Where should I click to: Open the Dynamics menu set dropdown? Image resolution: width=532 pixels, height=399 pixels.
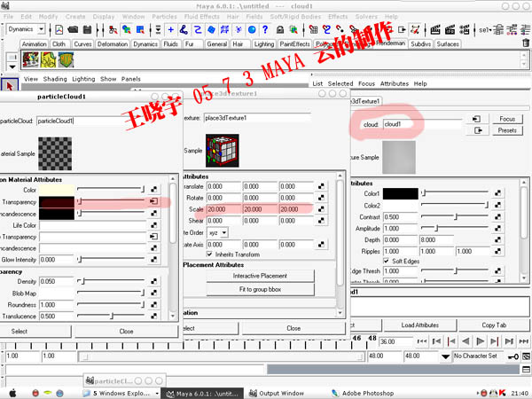(41, 29)
